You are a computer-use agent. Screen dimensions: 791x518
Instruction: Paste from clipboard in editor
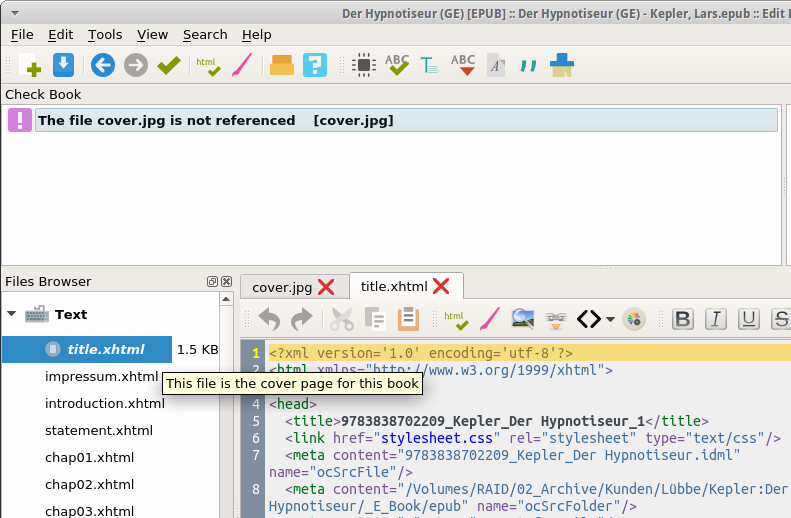[408, 319]
